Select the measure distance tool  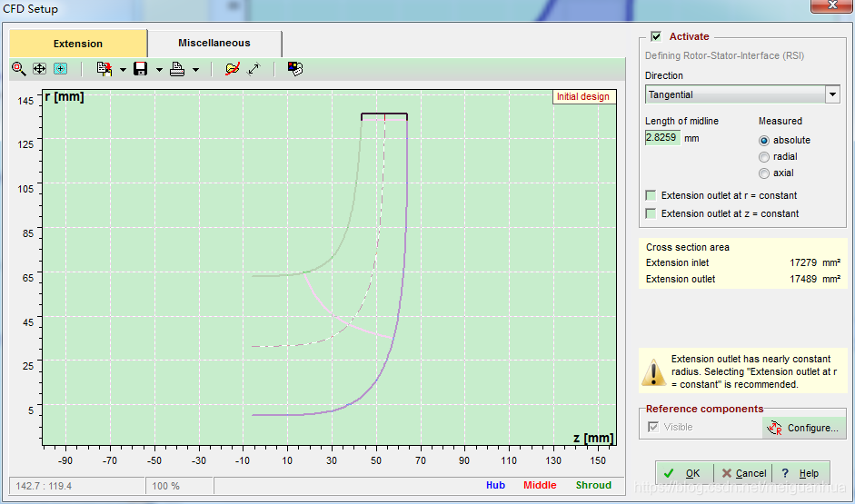click(254, 69)
